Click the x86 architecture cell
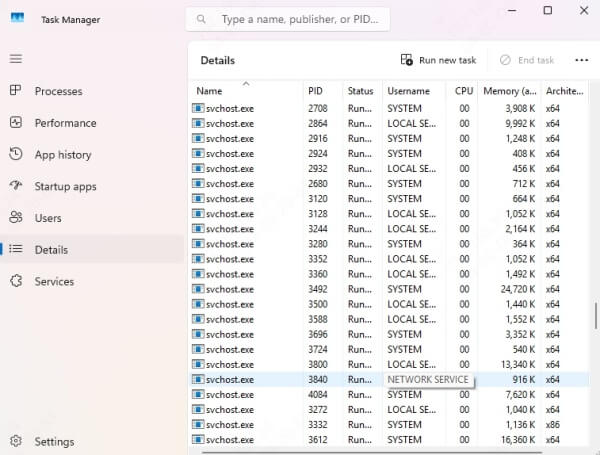Viewport: 600px width, 455px height. tap(553, 424)
